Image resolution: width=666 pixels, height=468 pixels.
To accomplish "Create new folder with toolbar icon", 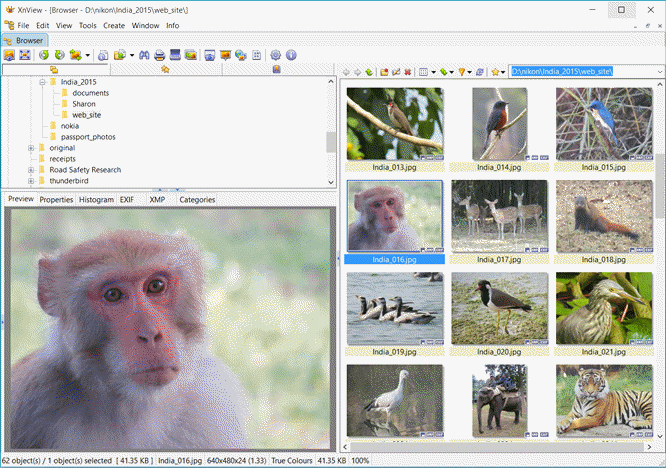I will 383,72.
